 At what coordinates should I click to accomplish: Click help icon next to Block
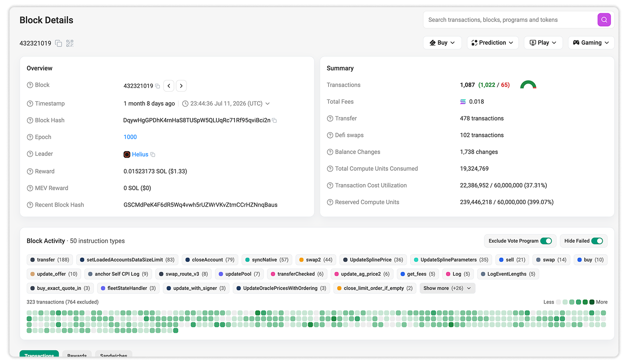30,85
